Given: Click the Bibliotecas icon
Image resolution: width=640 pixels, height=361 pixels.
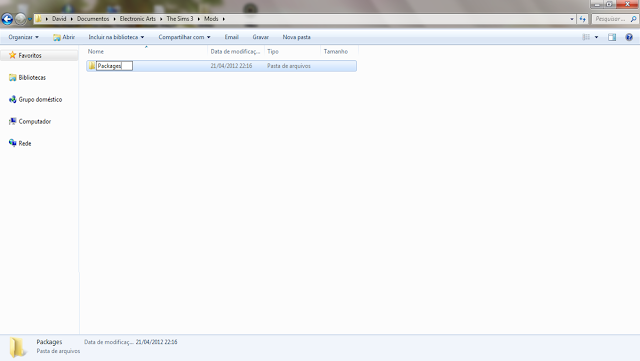Looking at the screenshot, I should click(13, 77).
